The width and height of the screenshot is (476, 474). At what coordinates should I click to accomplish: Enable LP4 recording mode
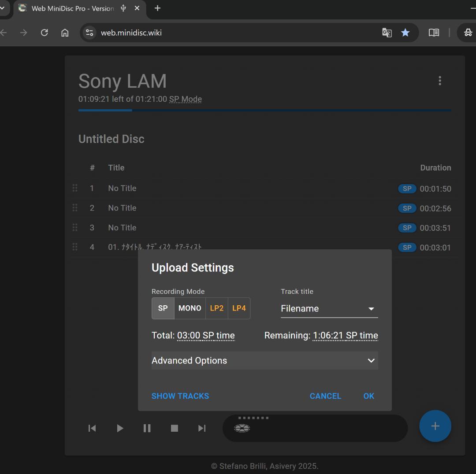[x=239, y=308]
